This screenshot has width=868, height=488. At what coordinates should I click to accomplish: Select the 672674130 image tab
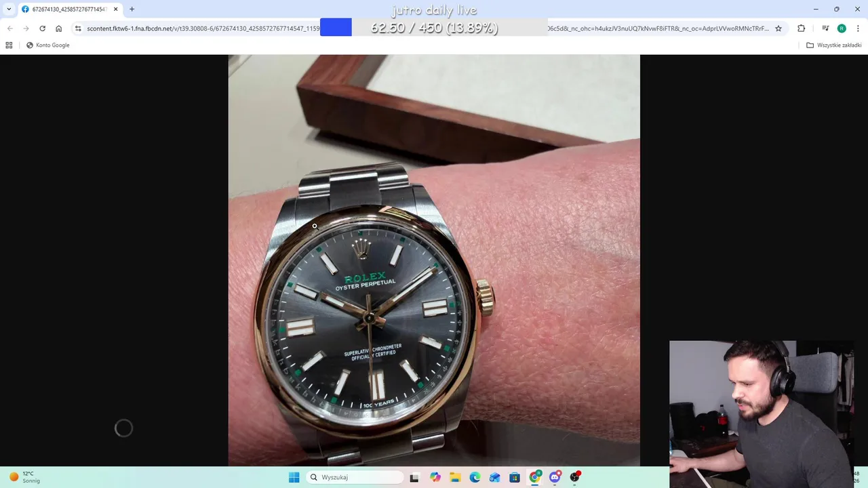[x=70, y=9]
